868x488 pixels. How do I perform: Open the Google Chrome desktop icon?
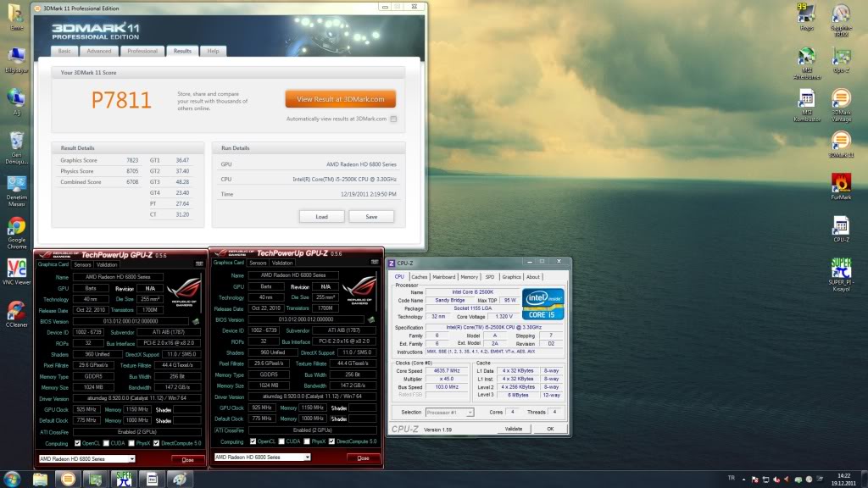(x=16, y=227)
